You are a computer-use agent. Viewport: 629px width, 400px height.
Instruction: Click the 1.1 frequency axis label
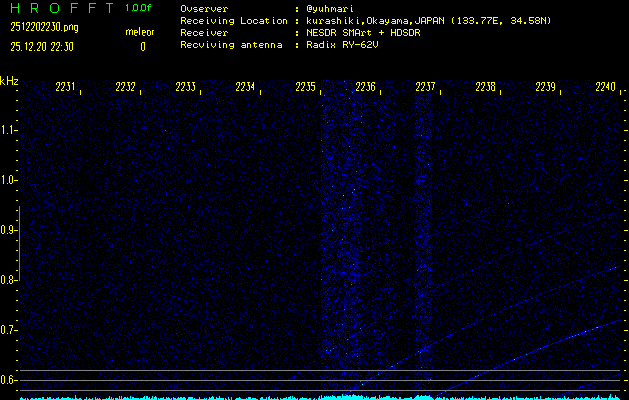(9, 130)
